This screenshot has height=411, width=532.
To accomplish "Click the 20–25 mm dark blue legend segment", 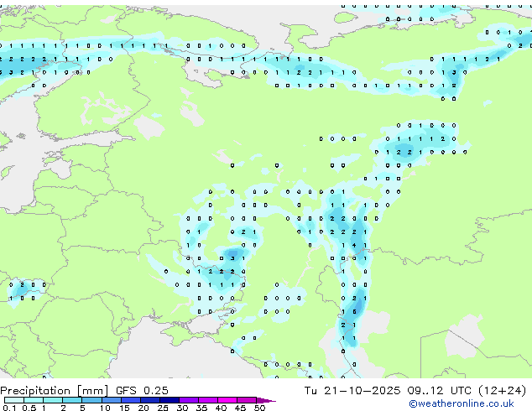I will (150, 400).
